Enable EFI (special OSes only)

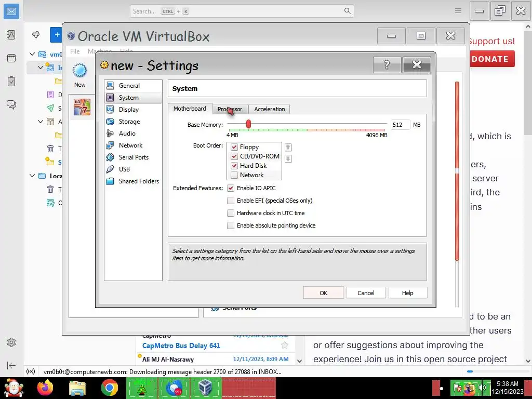[x=231, y=201]
